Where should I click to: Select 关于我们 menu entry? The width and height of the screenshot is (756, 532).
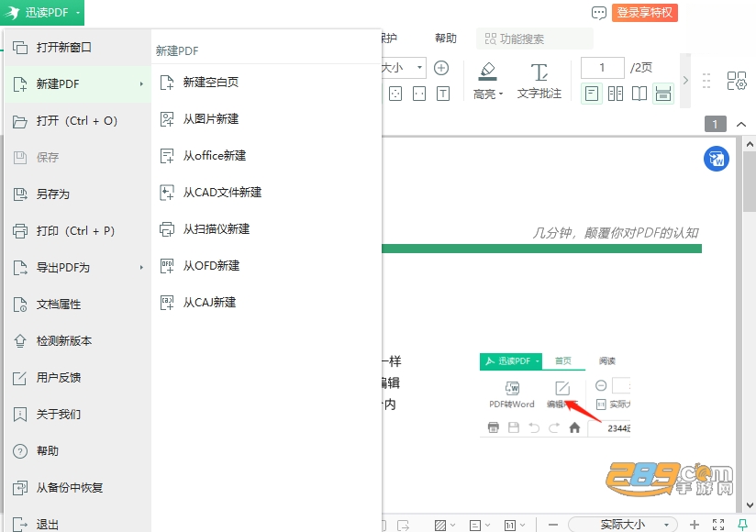(77, 415)
